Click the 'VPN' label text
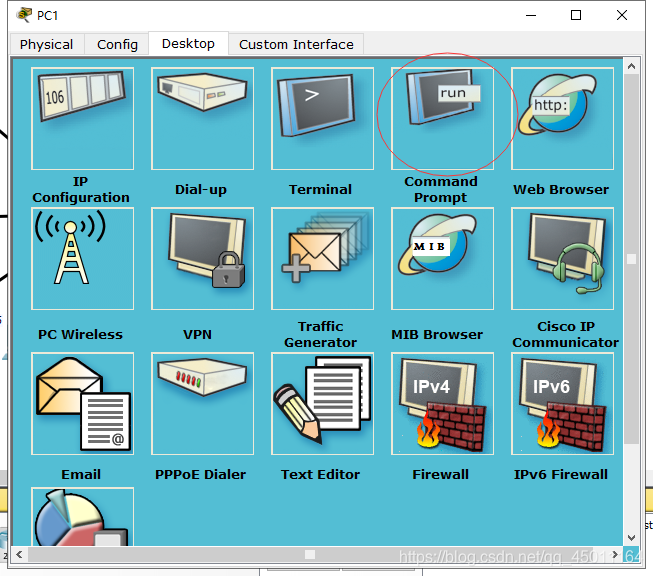 click(x=197, y=334)
